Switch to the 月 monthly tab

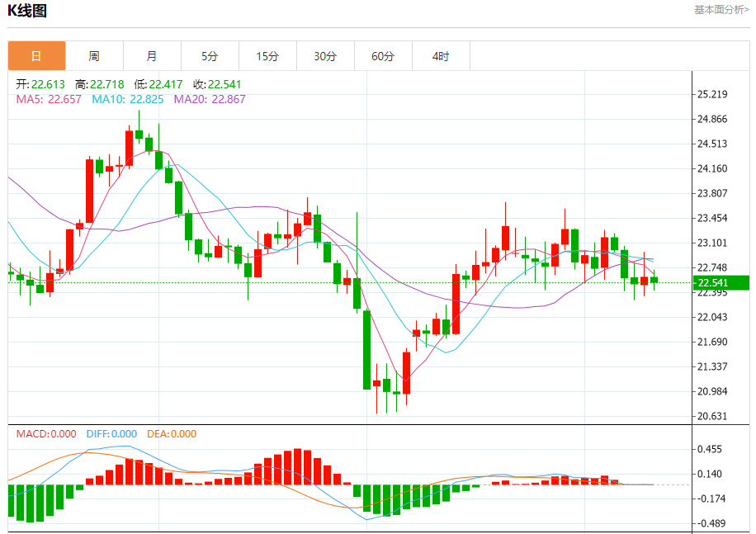[153, 56]
